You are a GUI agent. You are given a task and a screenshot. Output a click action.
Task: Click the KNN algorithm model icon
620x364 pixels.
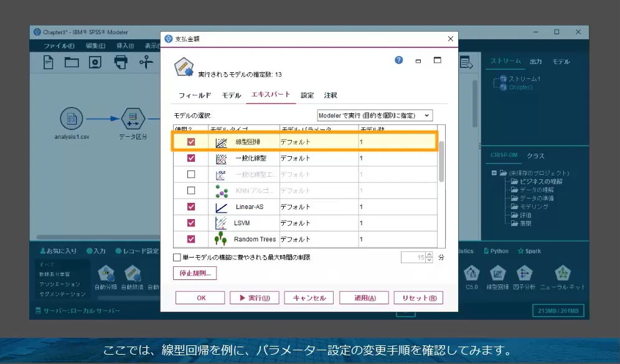tap(221, 190)
